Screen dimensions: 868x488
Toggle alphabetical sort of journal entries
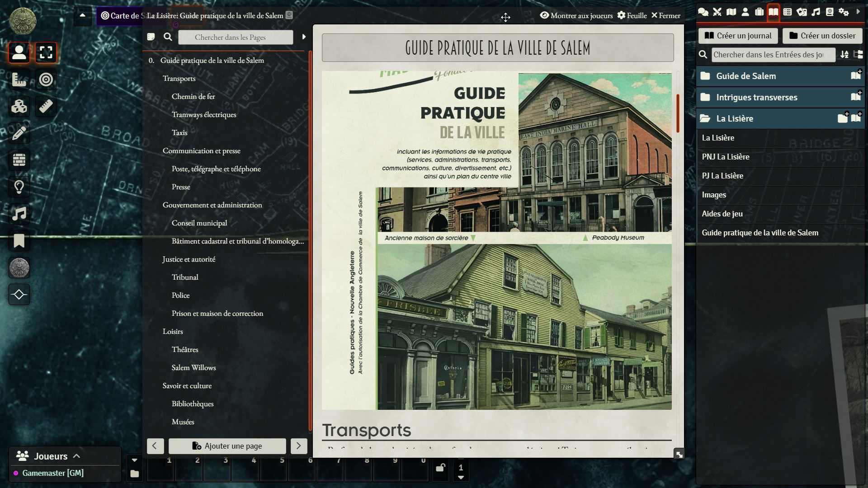tap(844, 55)
